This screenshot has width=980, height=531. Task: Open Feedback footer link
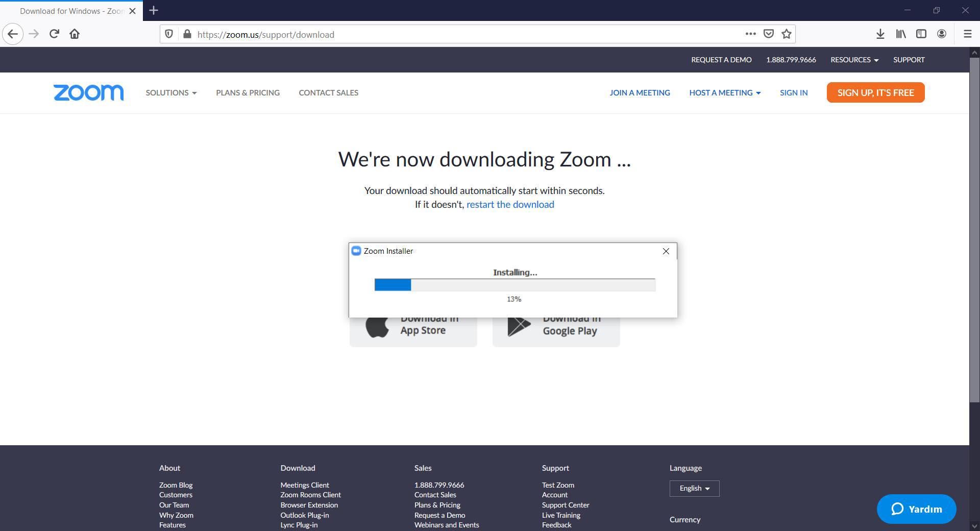(x=556, y=525)
